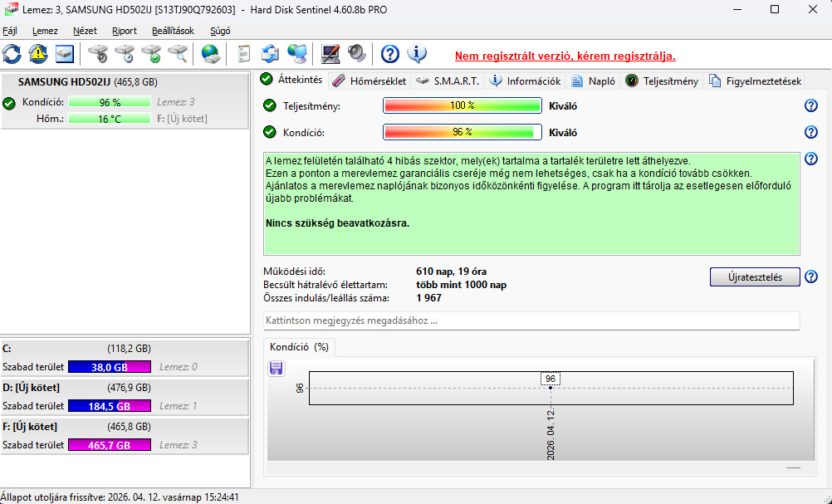
Task: Click the envelope with arrows send icon
Action: (x=270, y=54)
